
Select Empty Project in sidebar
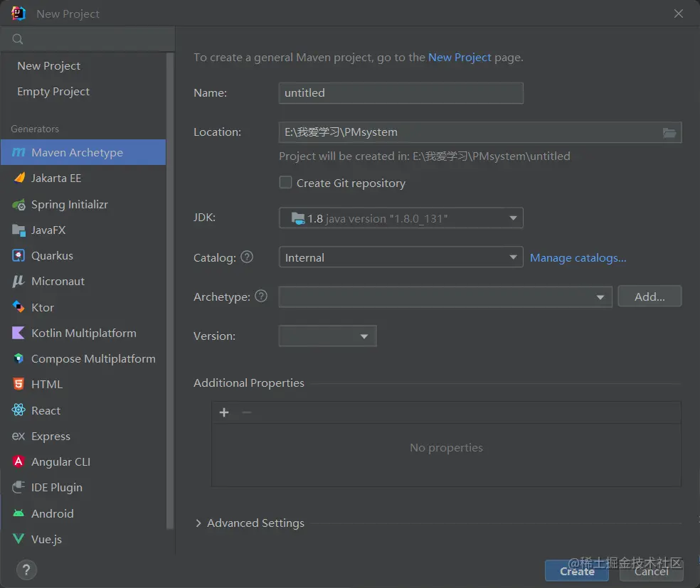coord(53,92)
